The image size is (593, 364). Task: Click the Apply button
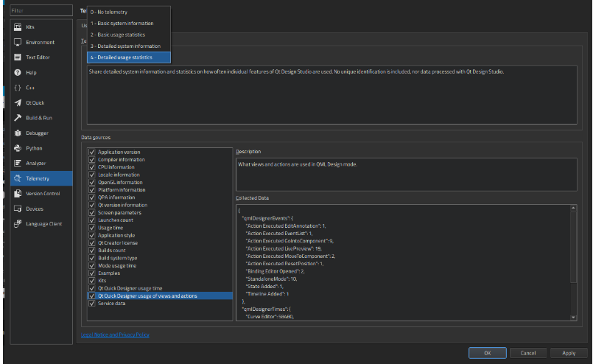(569, 353)
